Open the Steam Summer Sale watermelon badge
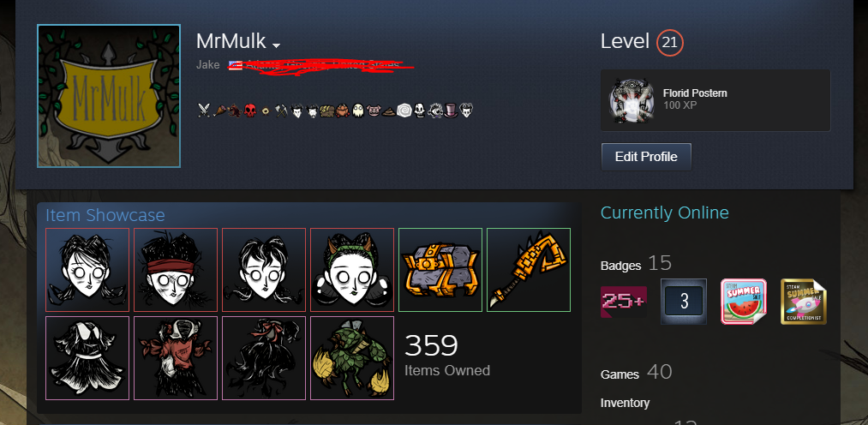Viewport: 868px width, 425px height. tap(744, 302)
